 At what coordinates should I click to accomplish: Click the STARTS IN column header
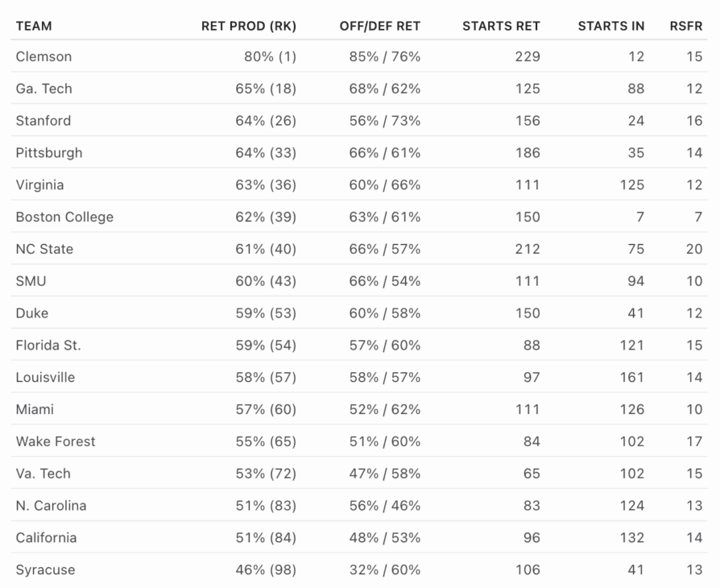point(610,27)
